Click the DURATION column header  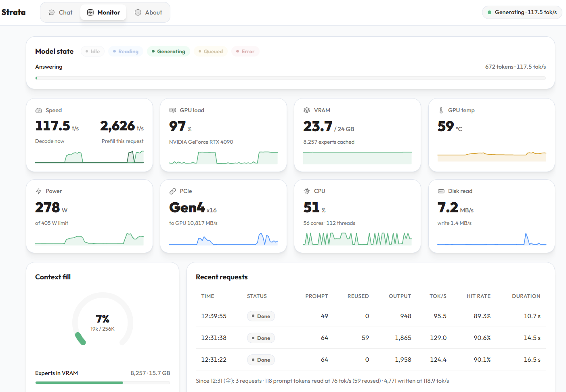click(x=526, y=296)
